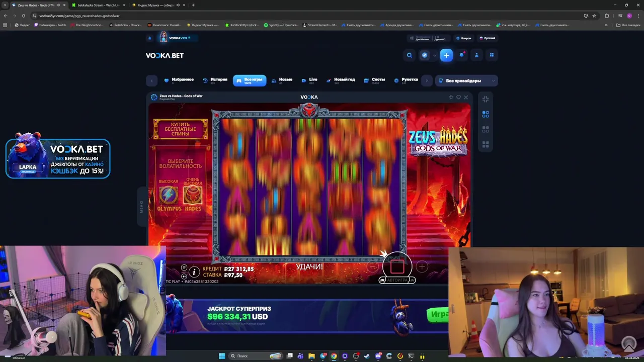The height and width of the screenshot is (362, 644).
Task: Open the user profile icon
Action: coord(476,55)
